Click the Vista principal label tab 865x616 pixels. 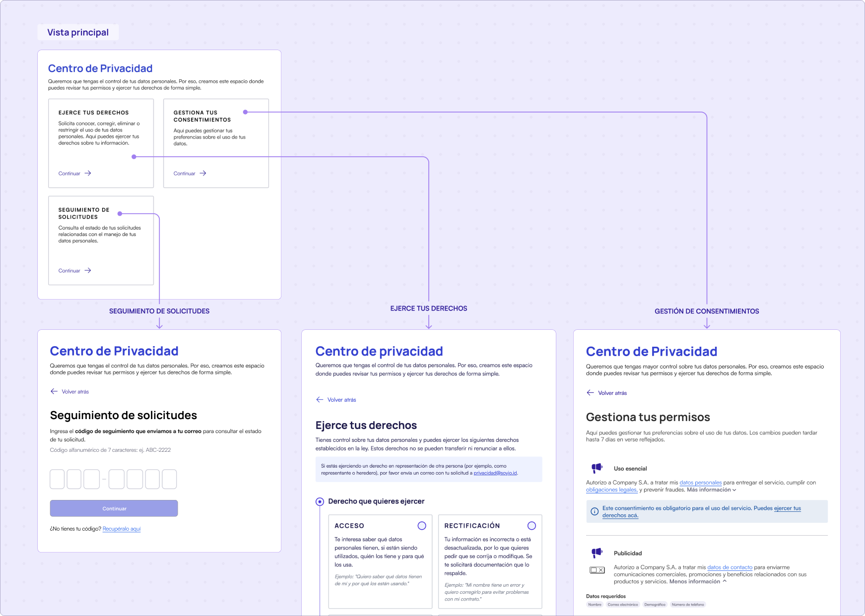point(78,32)
